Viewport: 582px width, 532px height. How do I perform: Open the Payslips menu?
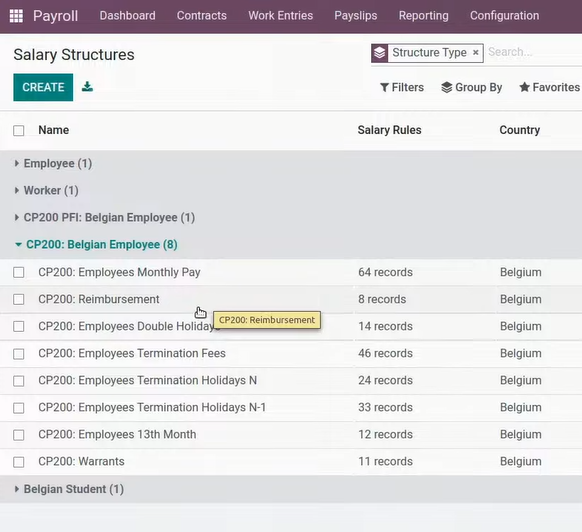click(x=356, y=16)
